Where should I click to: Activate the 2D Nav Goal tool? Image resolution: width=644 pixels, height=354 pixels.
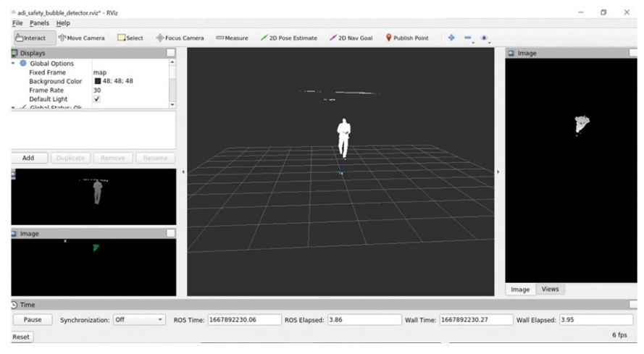click(x=351, y=38)
